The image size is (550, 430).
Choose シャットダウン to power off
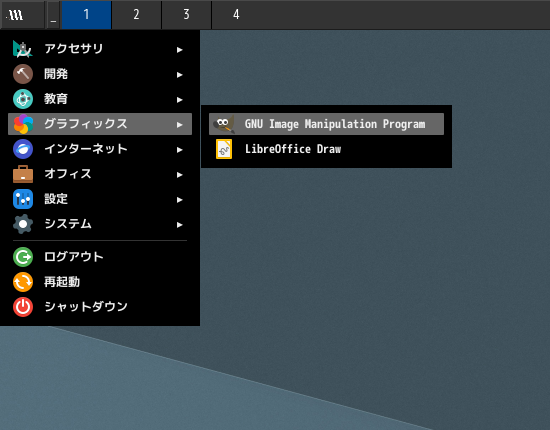click(x=100, y=307)
